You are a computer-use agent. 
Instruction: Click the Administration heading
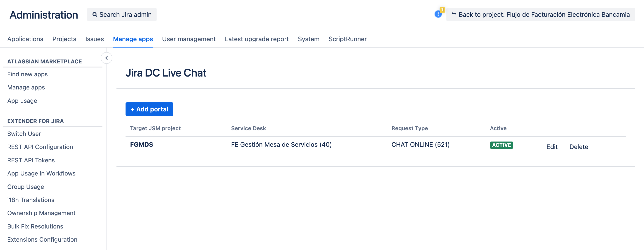44,15
